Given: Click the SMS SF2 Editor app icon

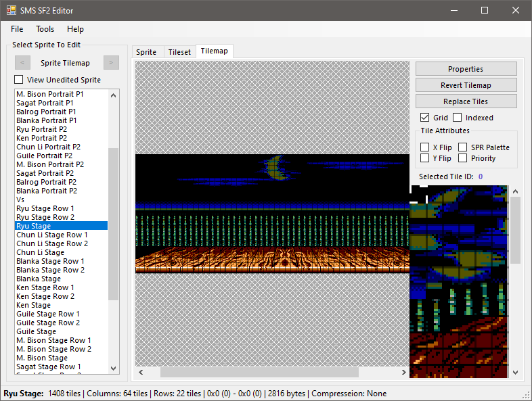Looking at the screenshot, I should (x=12, y=11).
